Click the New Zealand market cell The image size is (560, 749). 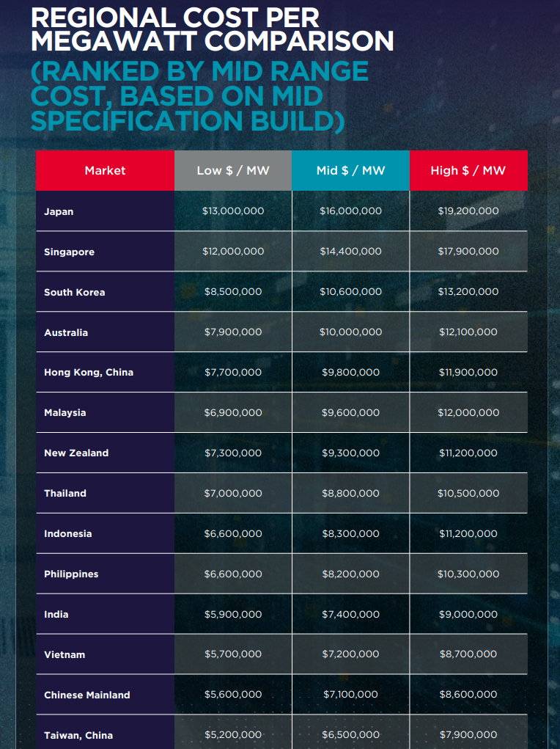tap(76, 453)
